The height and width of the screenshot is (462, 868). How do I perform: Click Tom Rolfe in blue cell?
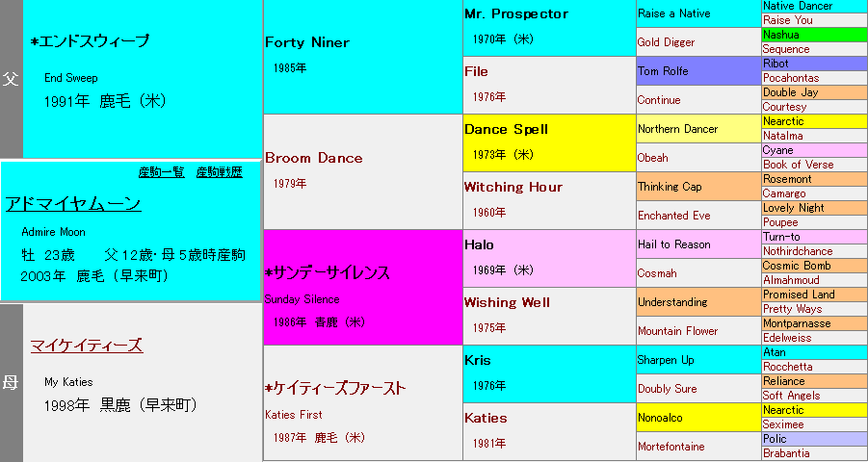661,71
